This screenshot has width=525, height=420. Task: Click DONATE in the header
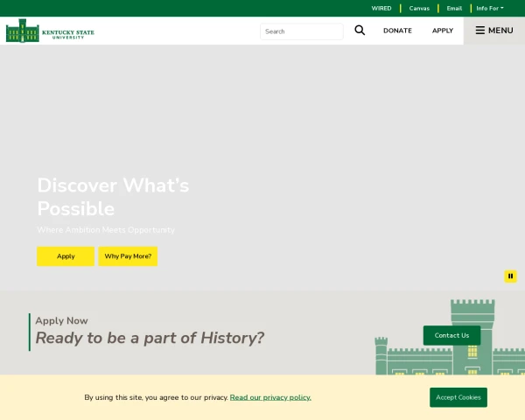point(397,31)
